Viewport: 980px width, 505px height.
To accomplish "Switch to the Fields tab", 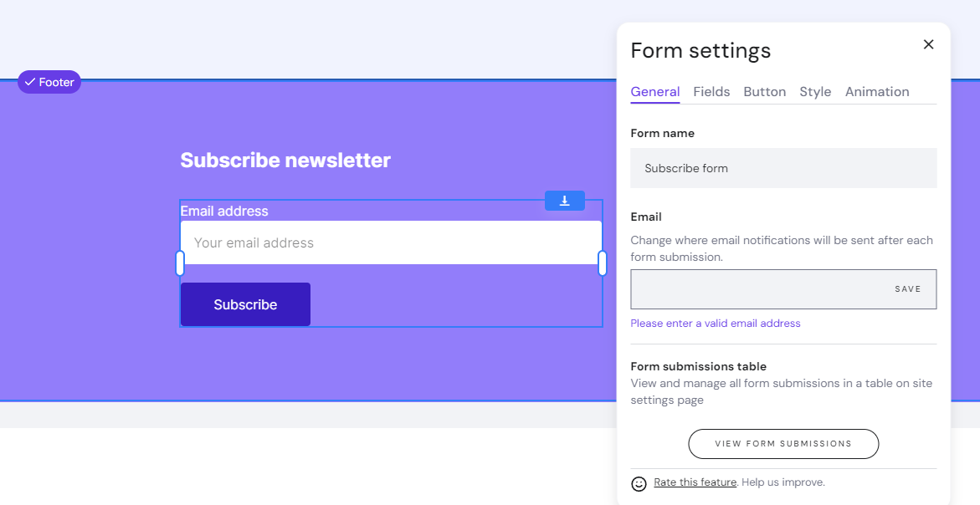I will click(x=711, y=92).
